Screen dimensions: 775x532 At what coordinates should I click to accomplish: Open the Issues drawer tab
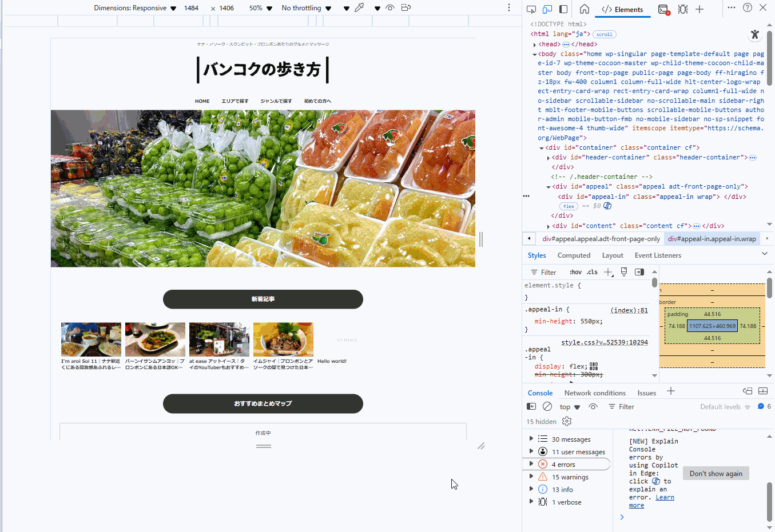pos(647,393)
